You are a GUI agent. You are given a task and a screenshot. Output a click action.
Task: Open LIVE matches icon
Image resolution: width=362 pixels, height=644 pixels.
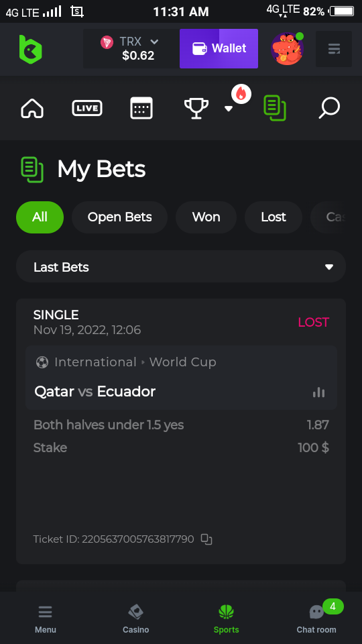(87, 109)
